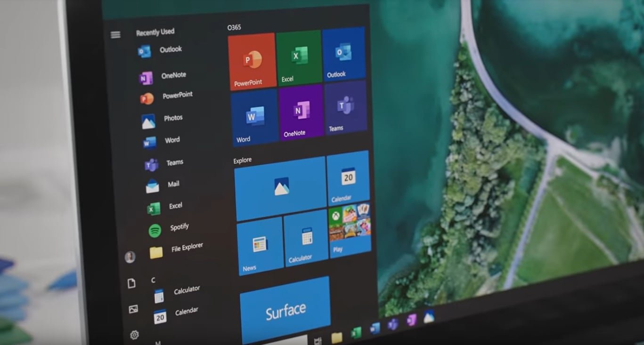Select the O365 tile group header
Screen dimensions: 644x345
point(234,28)
